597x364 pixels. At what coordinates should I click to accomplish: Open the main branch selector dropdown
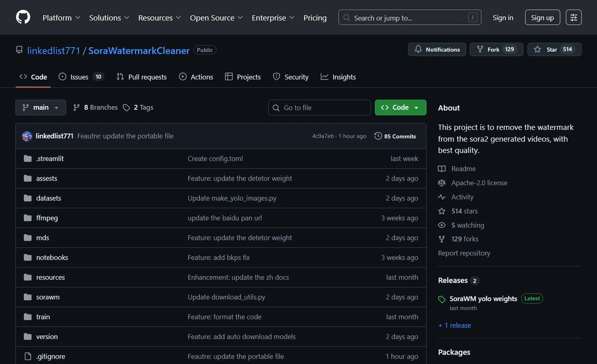(40, 107)
